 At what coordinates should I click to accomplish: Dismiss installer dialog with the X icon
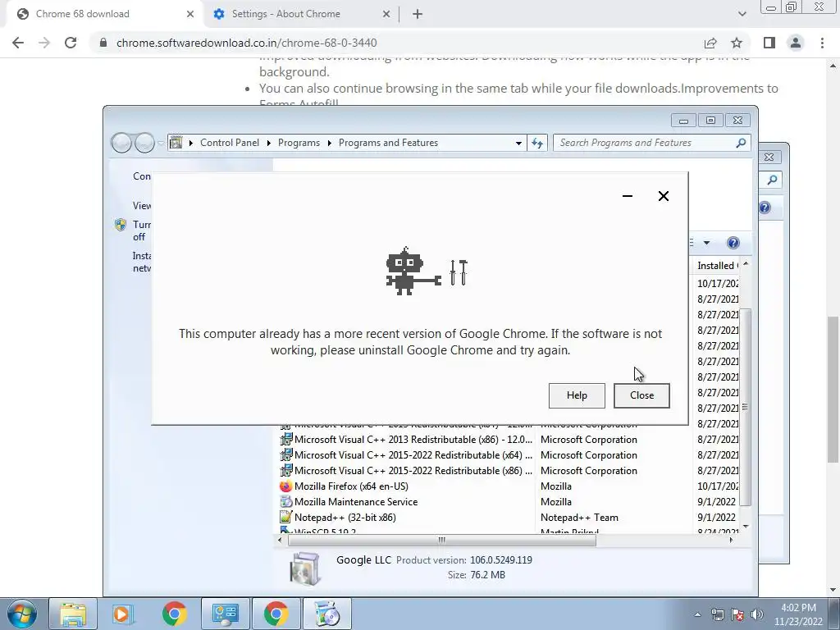[x=663, y=196]
